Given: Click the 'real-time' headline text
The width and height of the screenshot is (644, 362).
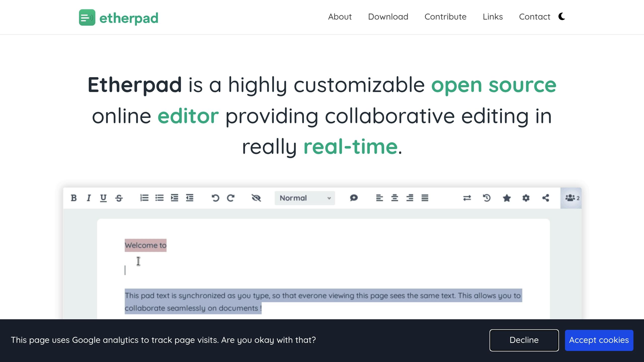Looking at the screenshot, I should pos(350,147).
